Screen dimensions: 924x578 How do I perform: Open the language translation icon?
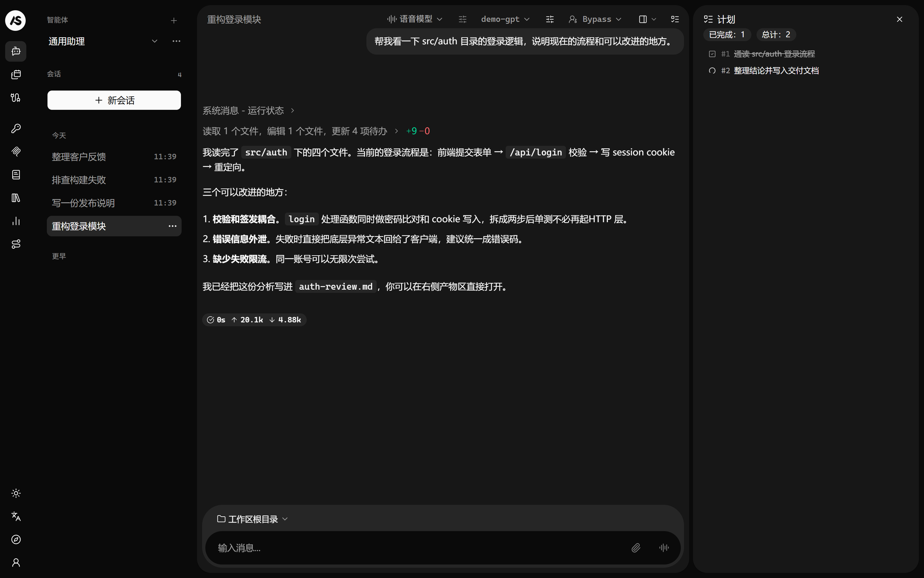point(16,516)
